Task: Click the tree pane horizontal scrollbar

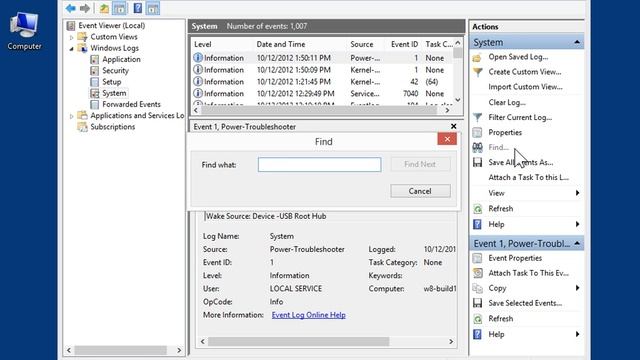Action: [120, 350]
